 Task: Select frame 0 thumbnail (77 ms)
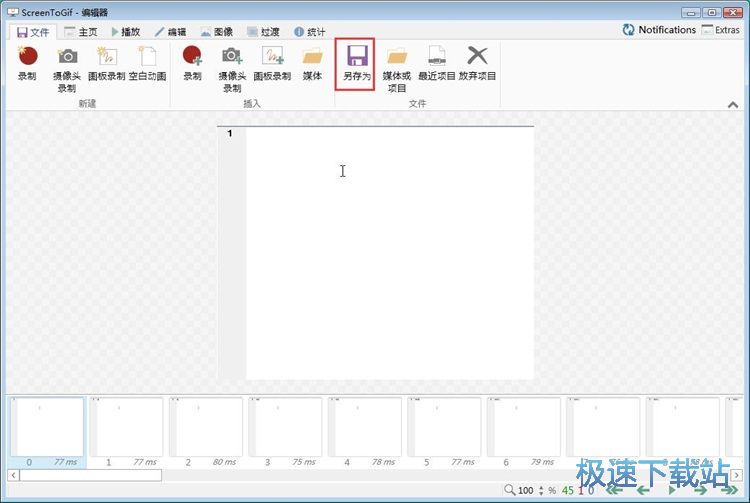click(47, 432)
